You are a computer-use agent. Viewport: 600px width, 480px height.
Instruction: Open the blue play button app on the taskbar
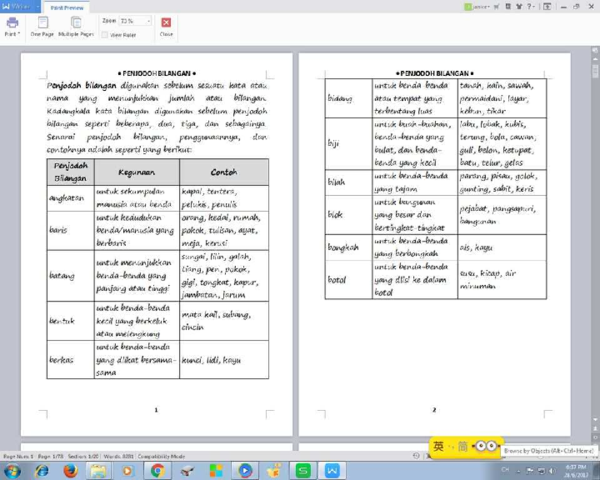[x=245, y=470]
